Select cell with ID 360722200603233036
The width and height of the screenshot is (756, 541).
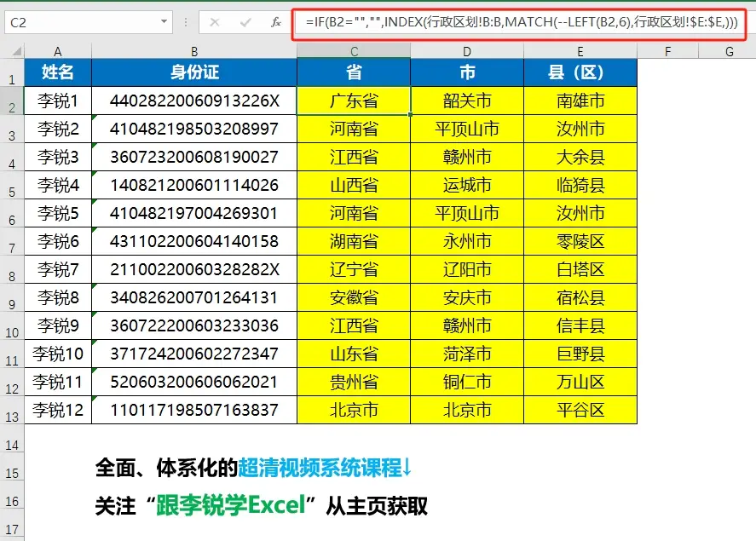(194, 325)
